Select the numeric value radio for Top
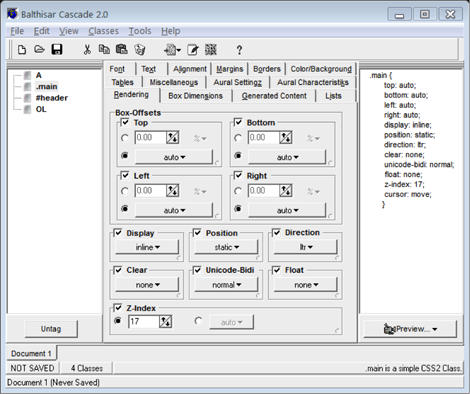Screen dimensions: 470x394 point(125,138)
